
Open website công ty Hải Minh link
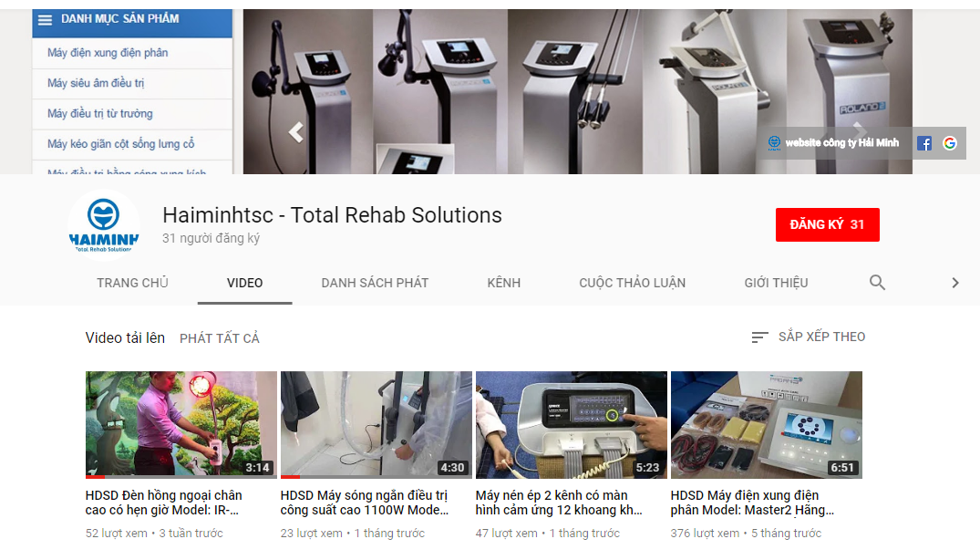click(841, 142)
